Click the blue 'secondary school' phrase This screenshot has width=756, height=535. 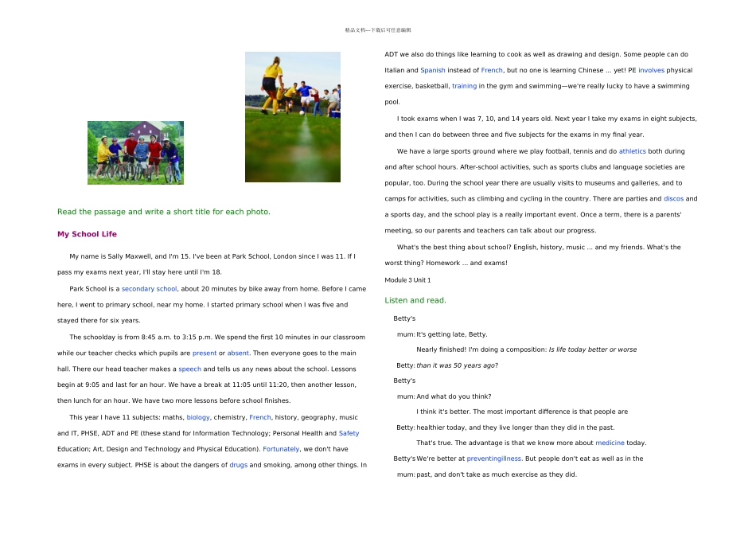point(149,289)
